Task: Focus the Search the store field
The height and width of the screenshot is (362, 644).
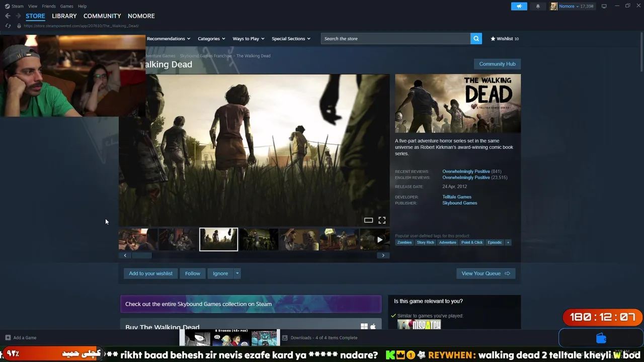Action: tap(395, 39)
